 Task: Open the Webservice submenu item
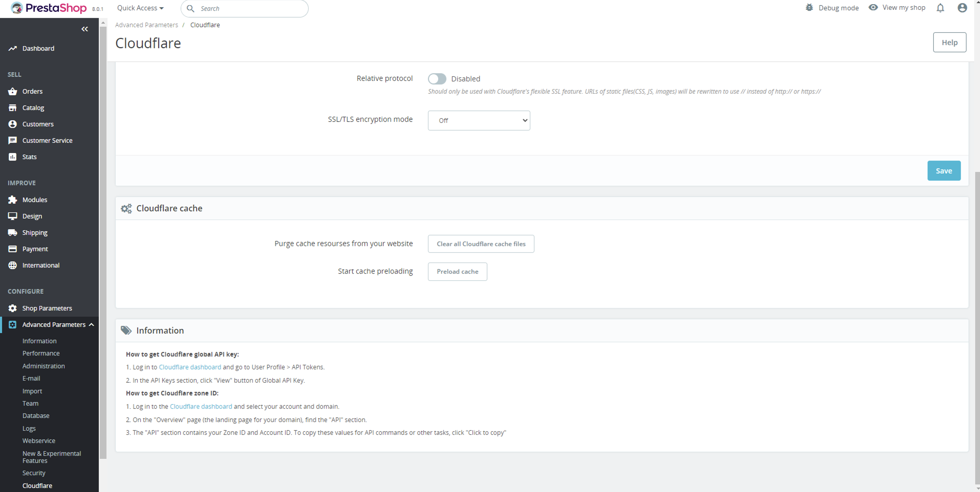(39, 441)
